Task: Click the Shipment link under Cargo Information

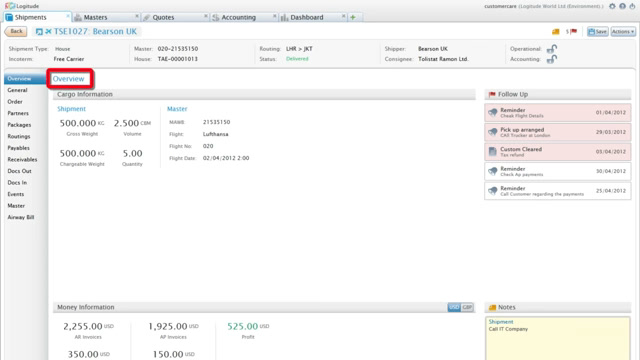Action: coord(71,109)
